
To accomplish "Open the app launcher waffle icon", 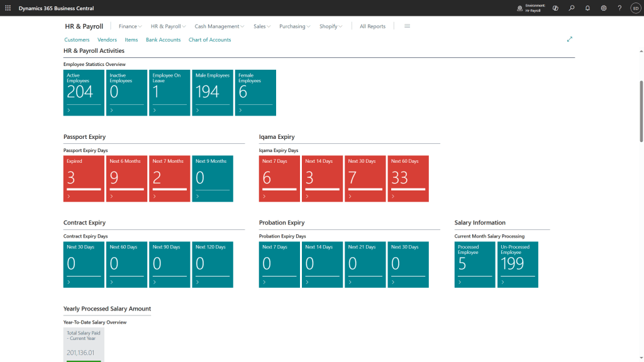I will point(8,8).
